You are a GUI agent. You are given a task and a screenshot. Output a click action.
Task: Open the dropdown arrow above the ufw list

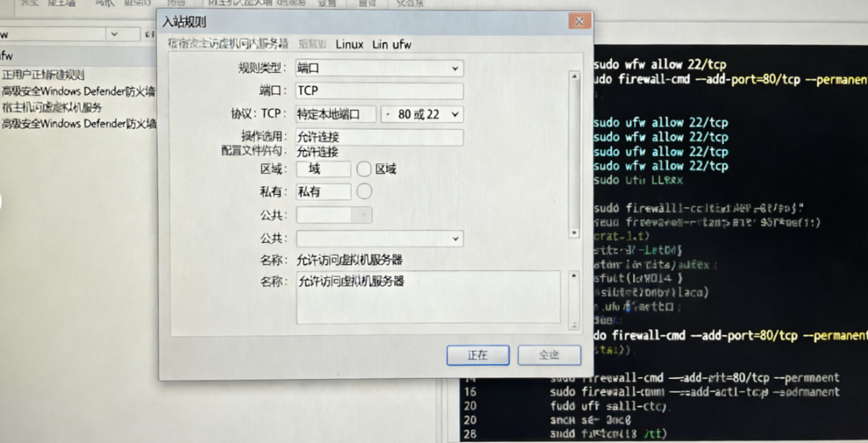click(114, 34)
